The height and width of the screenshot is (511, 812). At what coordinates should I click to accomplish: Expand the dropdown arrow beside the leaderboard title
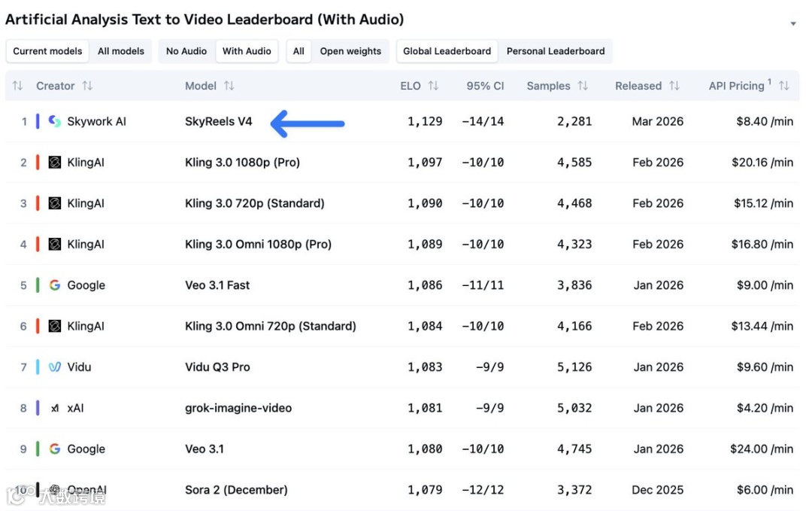click(793, 23)
